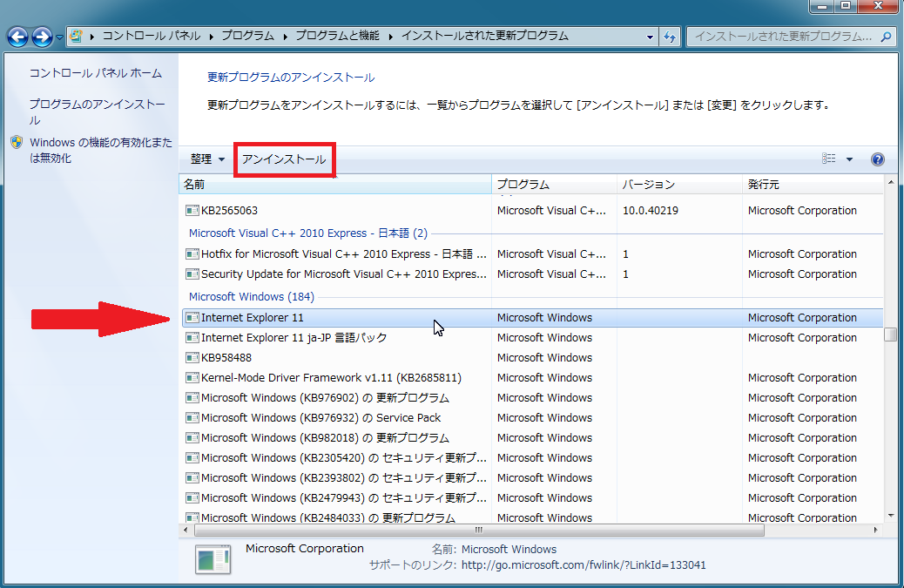904x588 pixels.
Task: Select the KB2305420 security update row
Action: tap(532, 457)
